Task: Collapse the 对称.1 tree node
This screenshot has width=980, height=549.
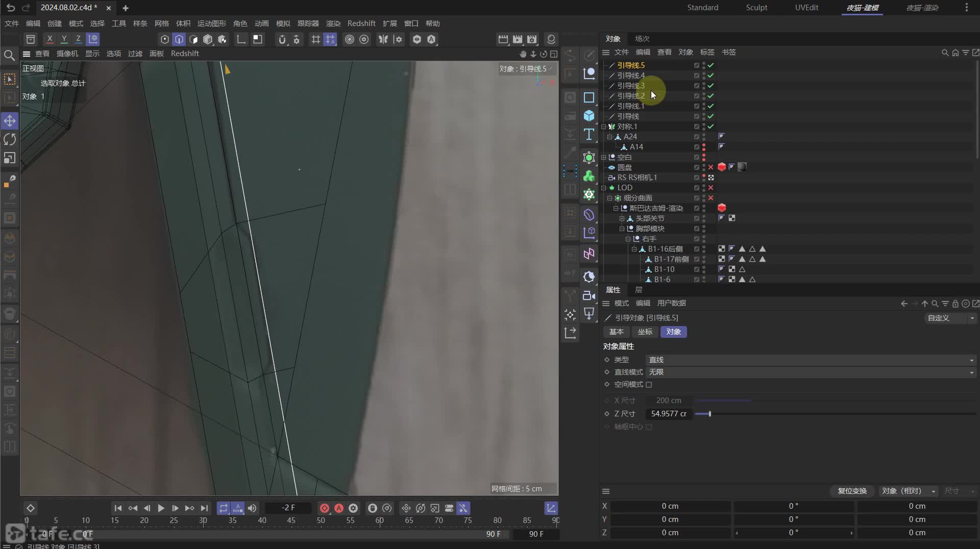Action: pos(603,127)
